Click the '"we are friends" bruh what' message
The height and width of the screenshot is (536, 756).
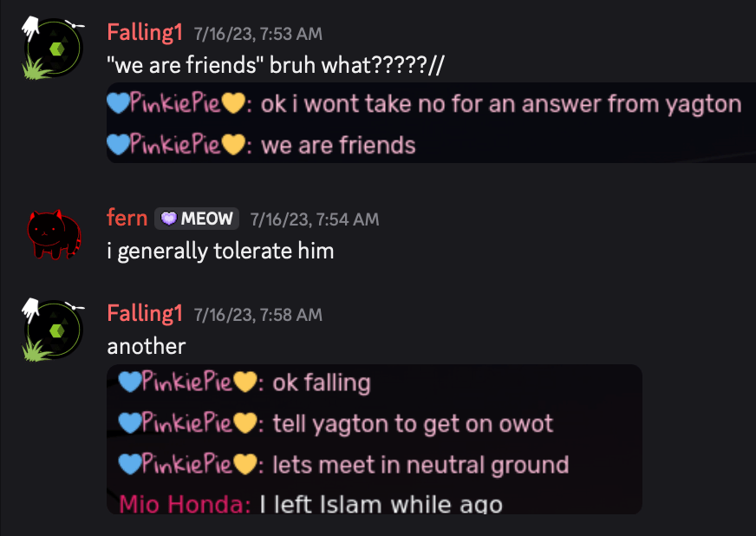point(276,65)
